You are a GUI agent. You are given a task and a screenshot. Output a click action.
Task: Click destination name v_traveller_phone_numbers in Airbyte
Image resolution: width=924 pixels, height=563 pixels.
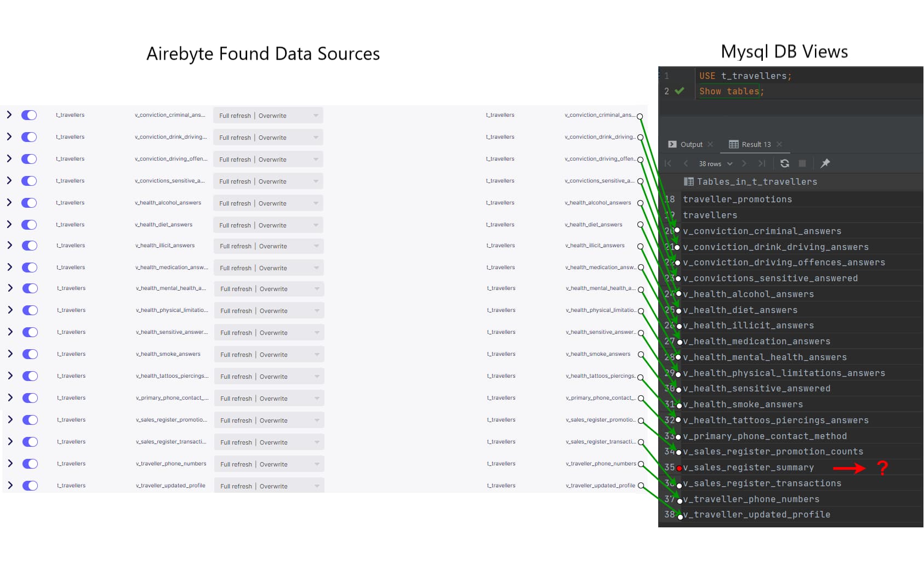pyautogui.click(x=601, y=464)
